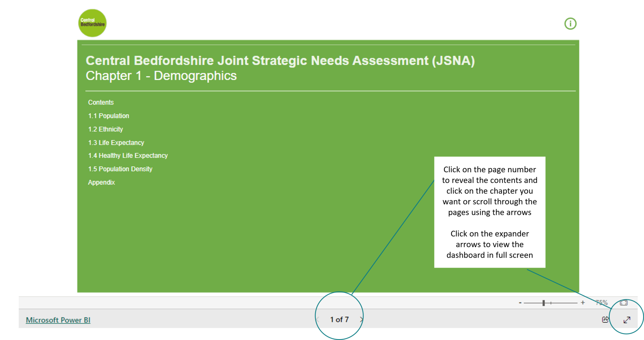The width and height of the screenshot is (644, 340).
Task: Open the report information icon
Action: 570,23
